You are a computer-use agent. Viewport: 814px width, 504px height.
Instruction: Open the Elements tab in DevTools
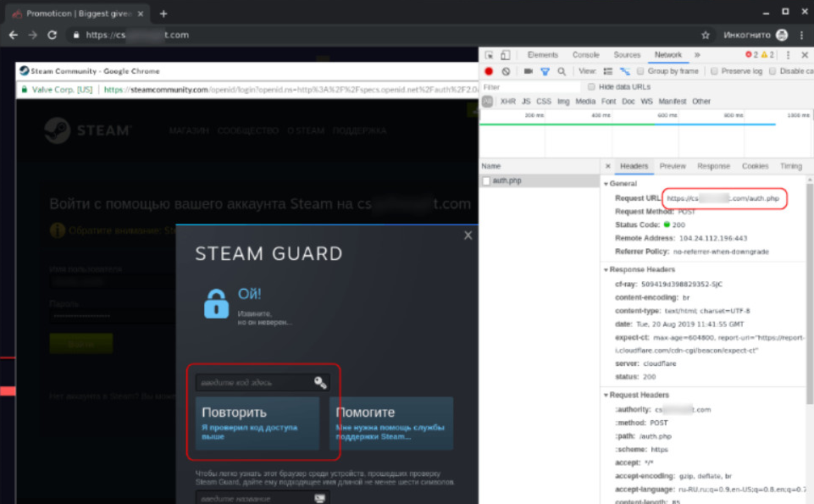pyautogui.click(x=542, y=54)
